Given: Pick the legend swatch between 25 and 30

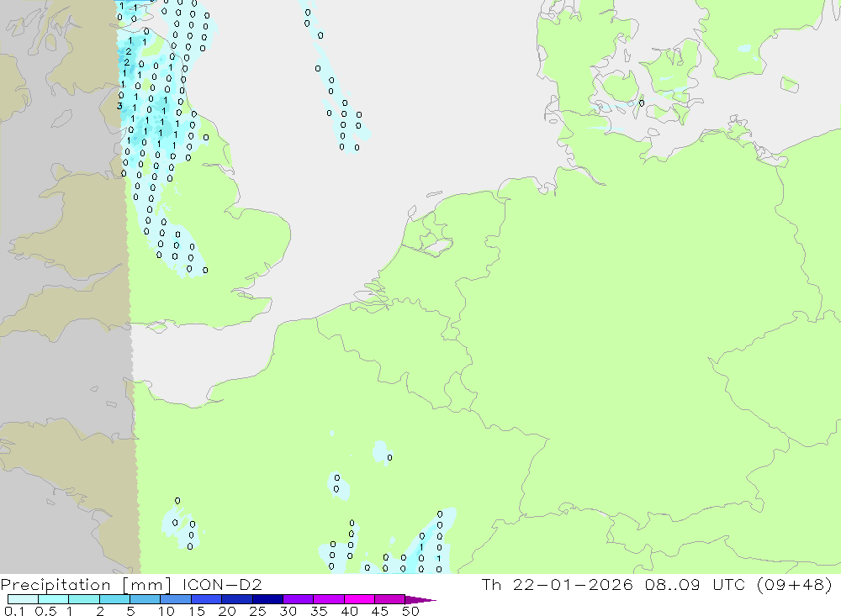Looking at the screenshot, I should 267,599.
